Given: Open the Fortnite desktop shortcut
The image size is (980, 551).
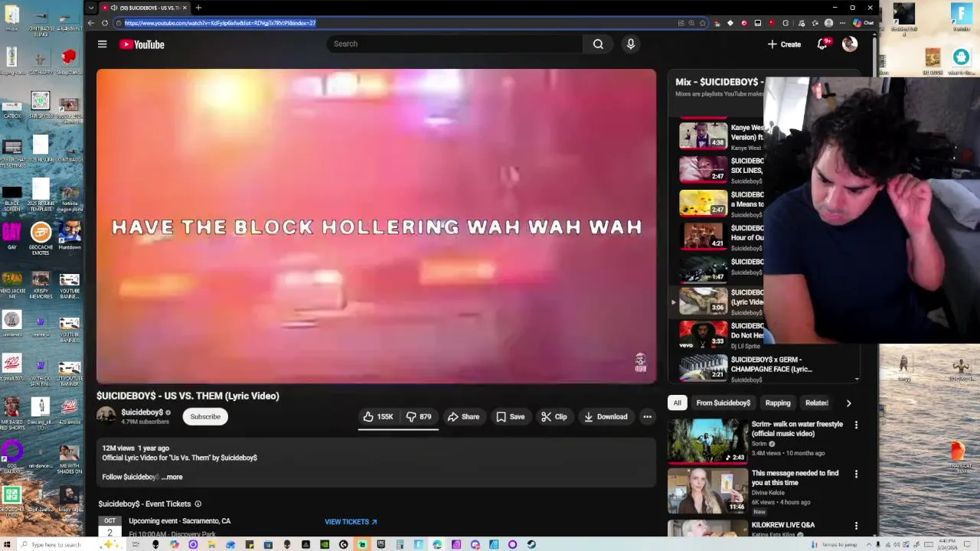Looking at the screenshot, I should click(961, 17).
